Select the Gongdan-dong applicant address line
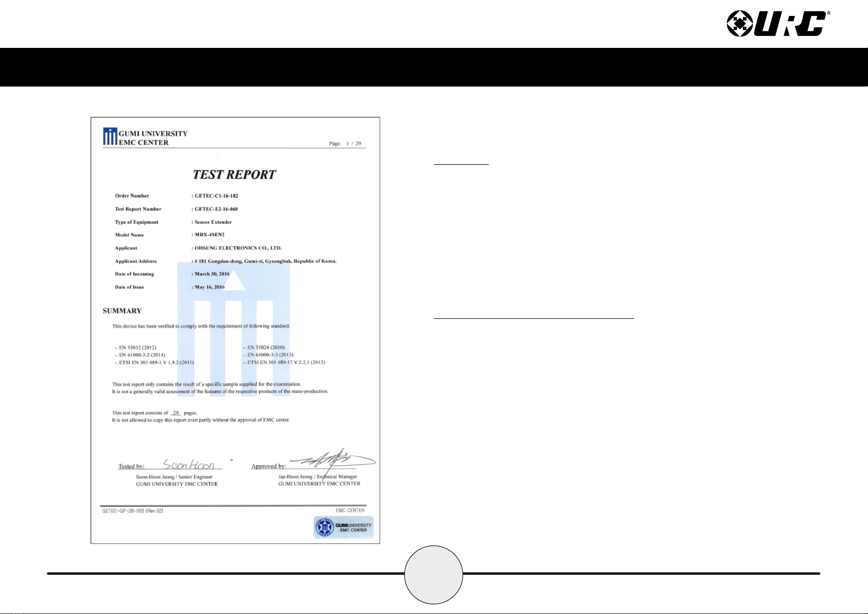 (265, 261)
